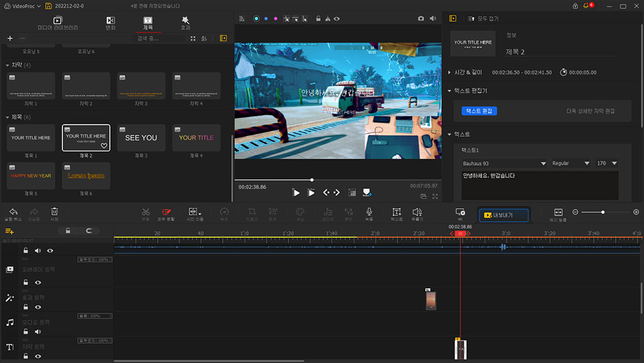Click the 내보내기 export button
644x363 pixels.
pyautogui.click(x=504, y=215)
